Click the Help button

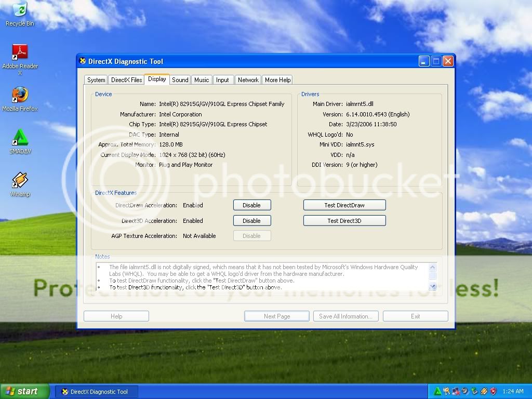(116, 316)
